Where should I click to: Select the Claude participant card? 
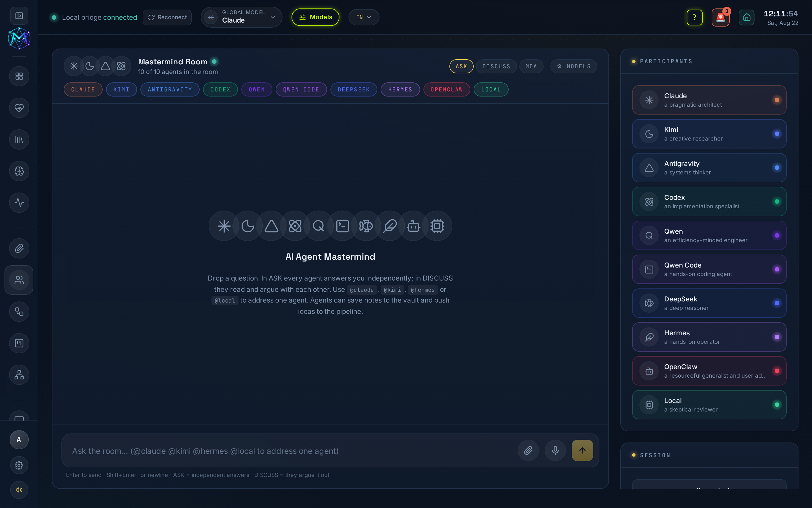tap(709, 100)
